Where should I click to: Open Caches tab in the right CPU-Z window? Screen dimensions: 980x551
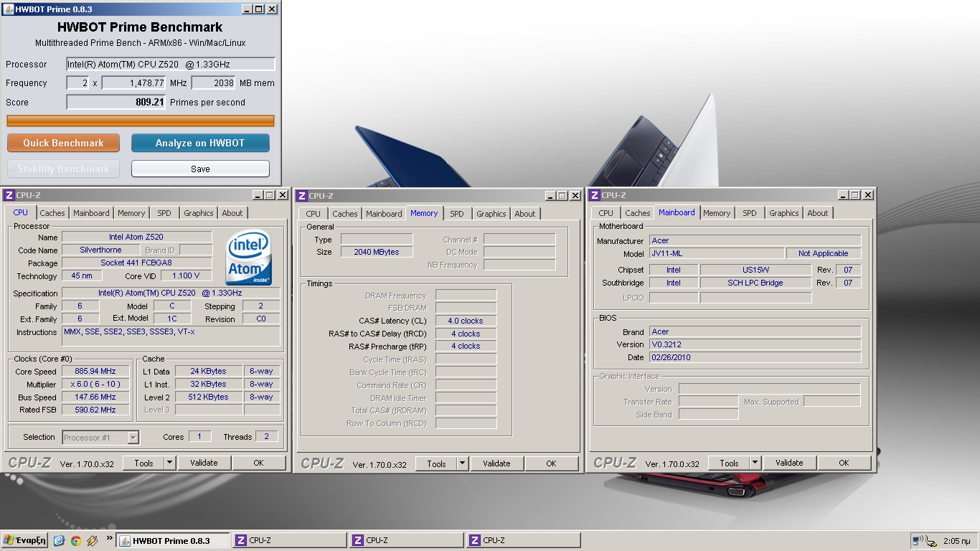pyautogui.click(x=638, y=213)
